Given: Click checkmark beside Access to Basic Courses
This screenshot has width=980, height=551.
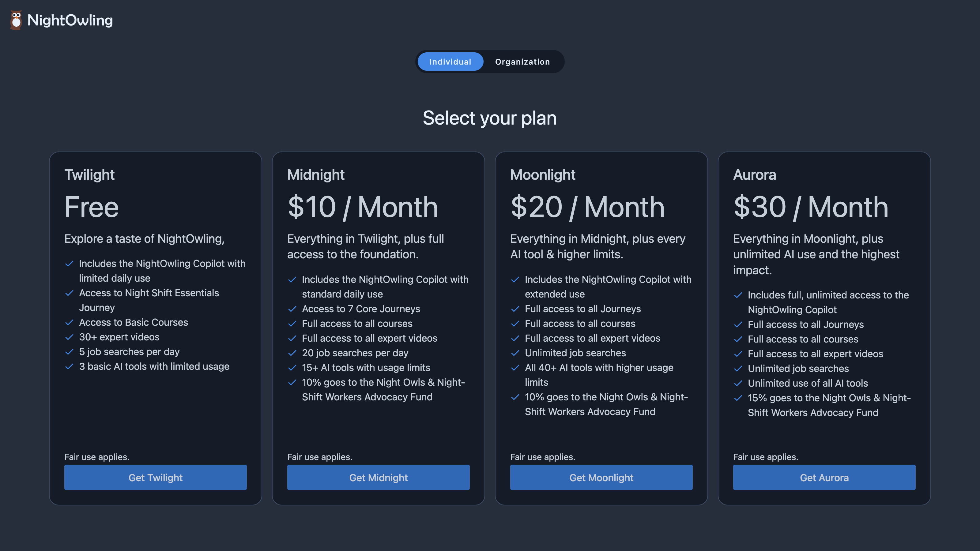Looking at the screenshot, I should pos(69,322).
